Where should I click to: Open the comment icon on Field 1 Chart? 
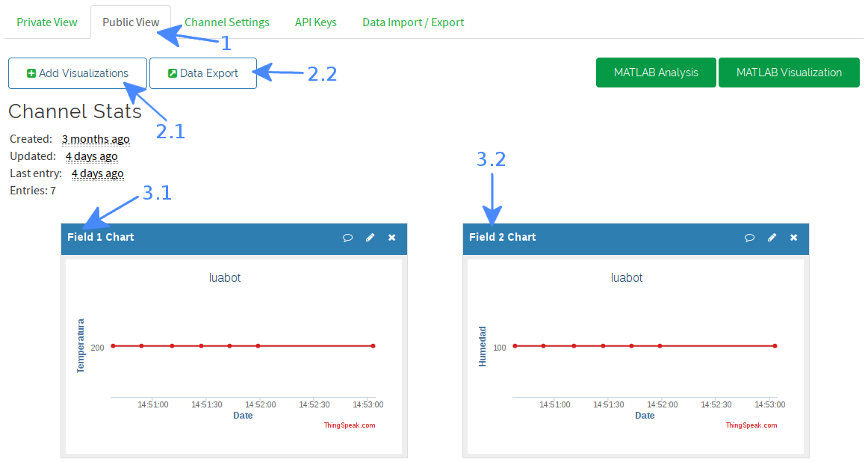(347, 238)
